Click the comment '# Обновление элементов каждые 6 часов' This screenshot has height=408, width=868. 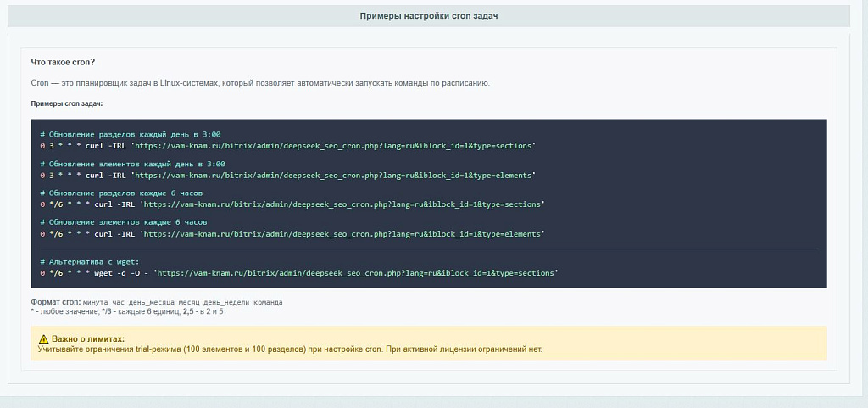point(123,222)
